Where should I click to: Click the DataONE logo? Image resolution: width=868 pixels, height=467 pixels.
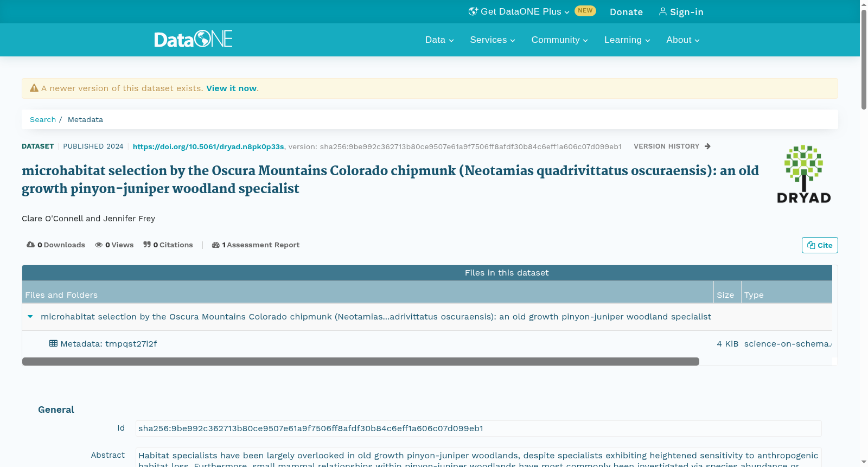point(193,39)
